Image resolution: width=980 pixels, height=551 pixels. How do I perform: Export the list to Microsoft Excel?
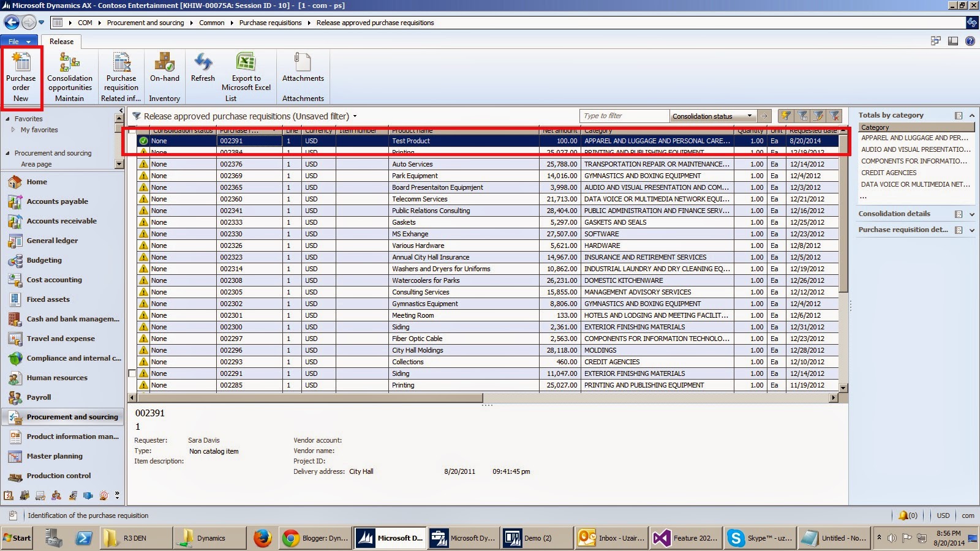click(246, 70)
